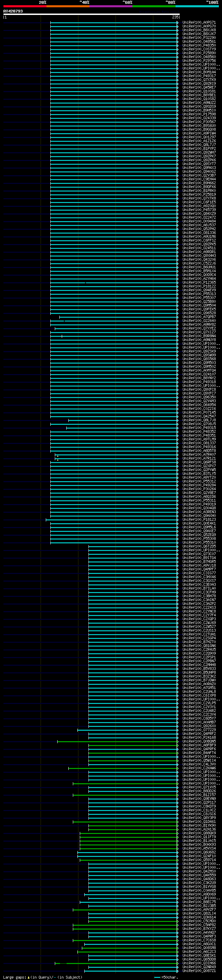Select the UniRef100_B7ILA0 label
This screenshot has height=980, width=222.
point(199,589)
